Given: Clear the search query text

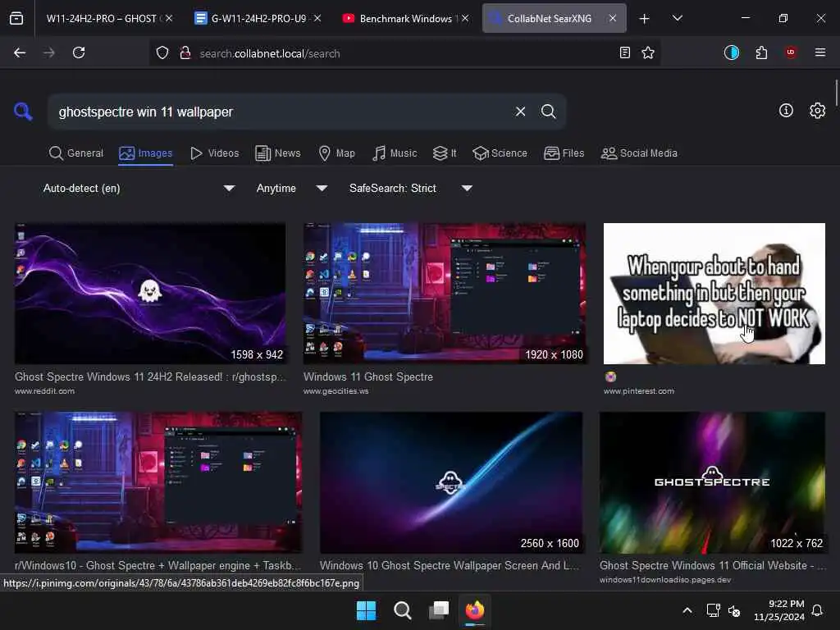Looking at the screenshot, I should pos(520,112).
